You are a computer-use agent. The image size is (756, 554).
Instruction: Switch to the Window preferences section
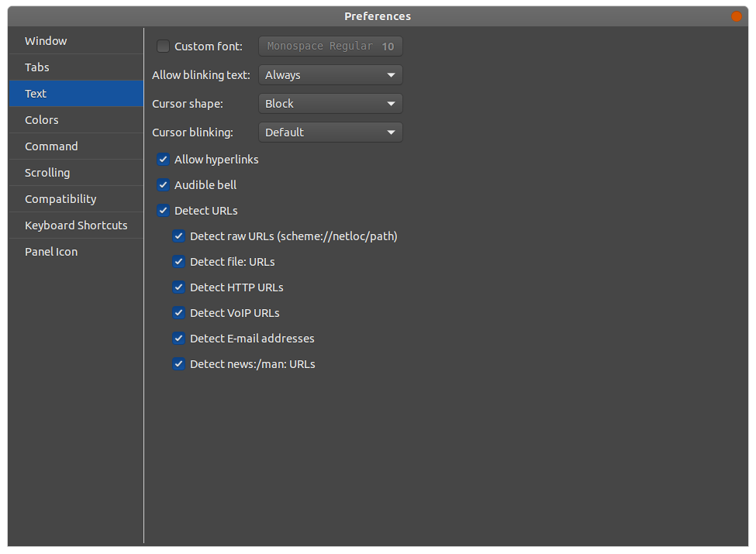point(76,41)
